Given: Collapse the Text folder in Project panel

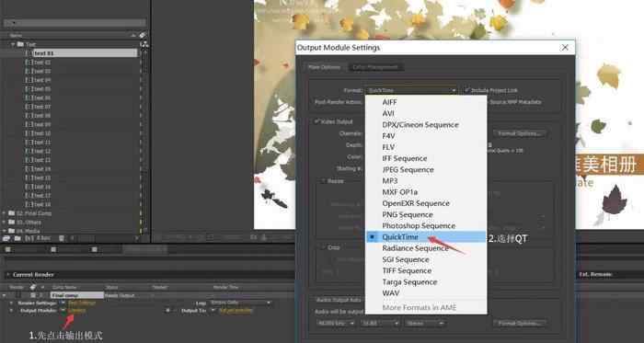Looking at the screenshot, I should [x=13, y=44].
